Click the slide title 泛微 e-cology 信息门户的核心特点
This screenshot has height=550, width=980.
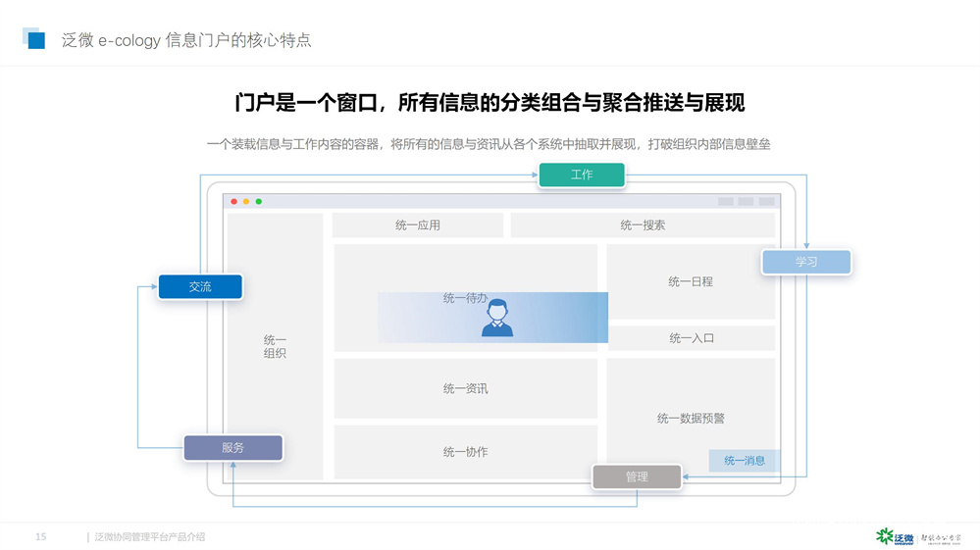click(186, 40)
